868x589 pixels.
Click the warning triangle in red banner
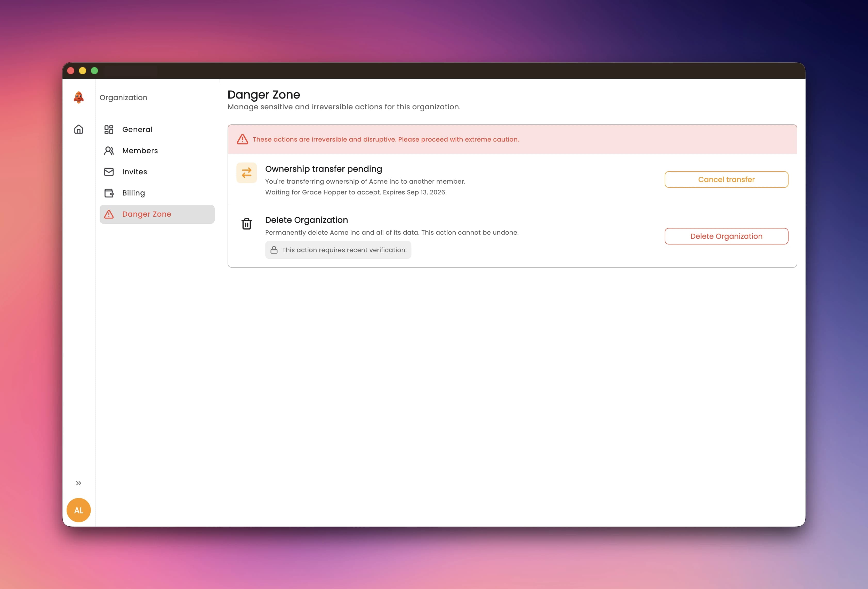pyautogui.click(x=242, y=139)
